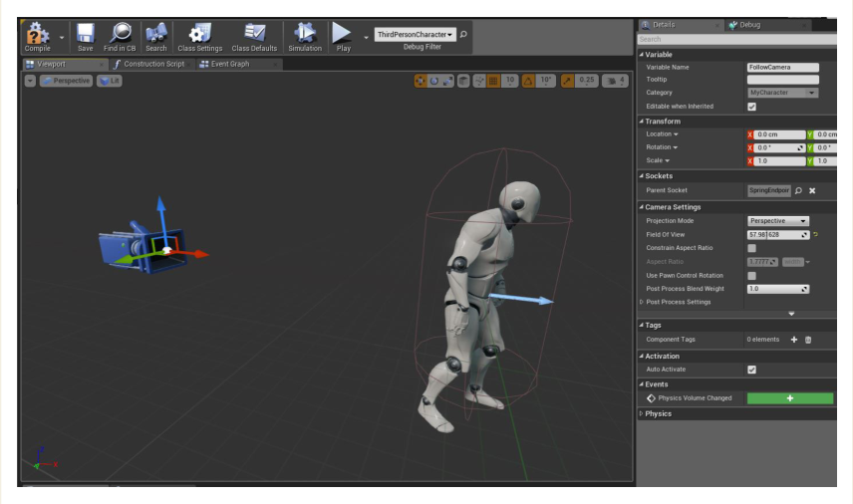Open the Scale type dropdown arrow
This screenshot has width=853, height=504.
667,161
